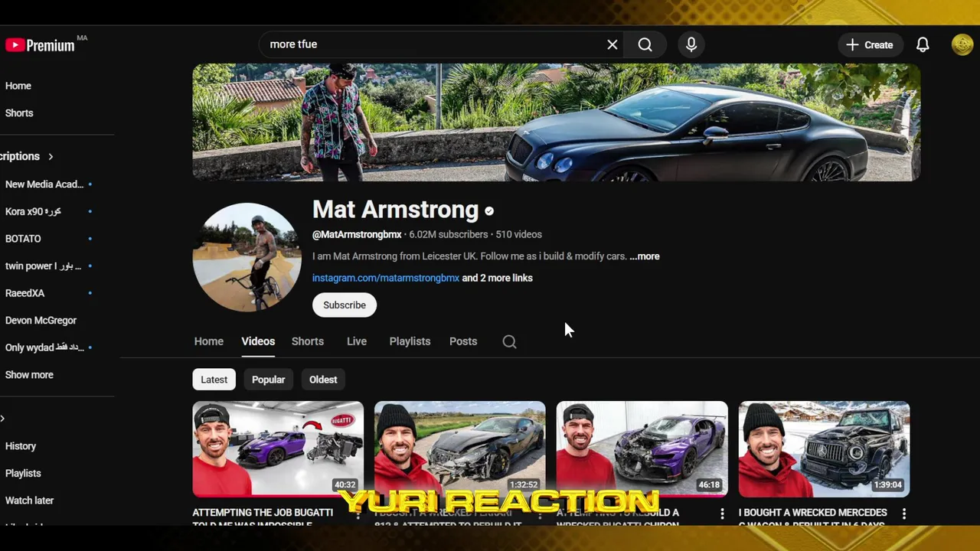Screen dimensions: 980x551
Task: Select the Videos tab
Action: tap(258, 341)
